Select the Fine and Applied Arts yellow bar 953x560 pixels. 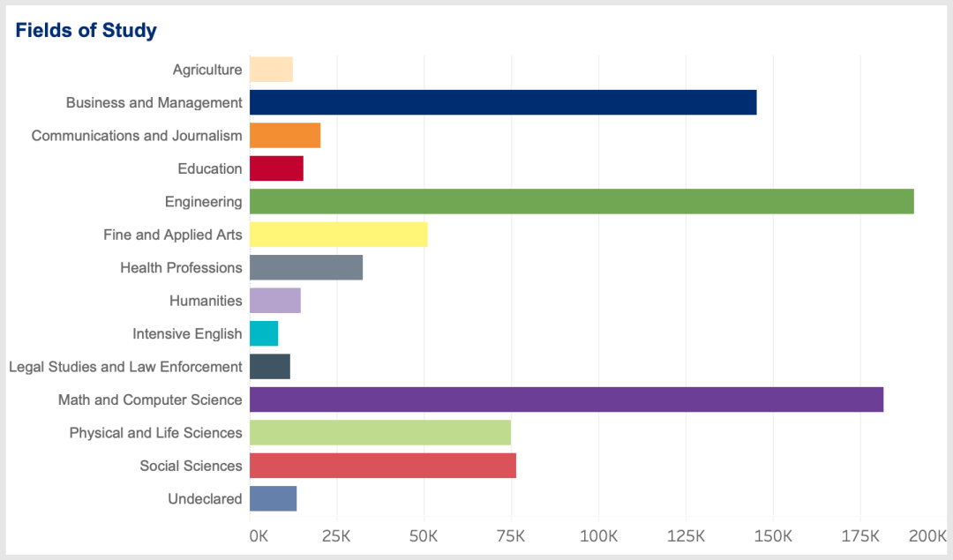(339, 235)
